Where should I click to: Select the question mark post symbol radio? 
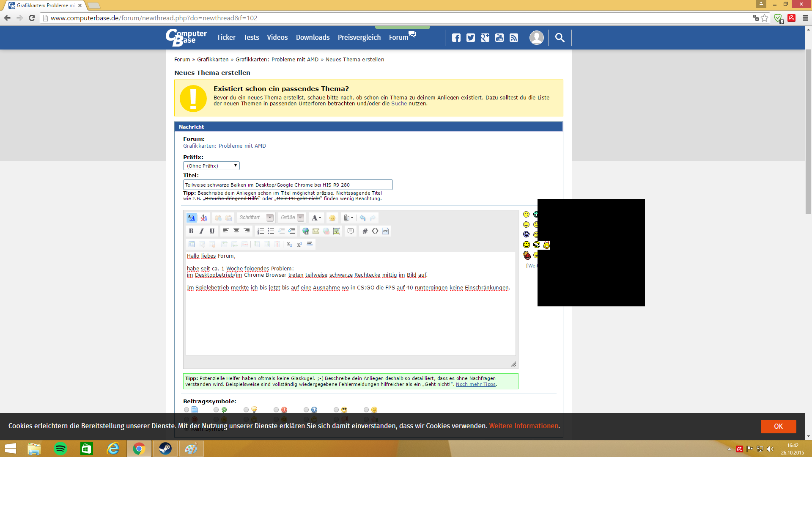click(x=306, y=410)
